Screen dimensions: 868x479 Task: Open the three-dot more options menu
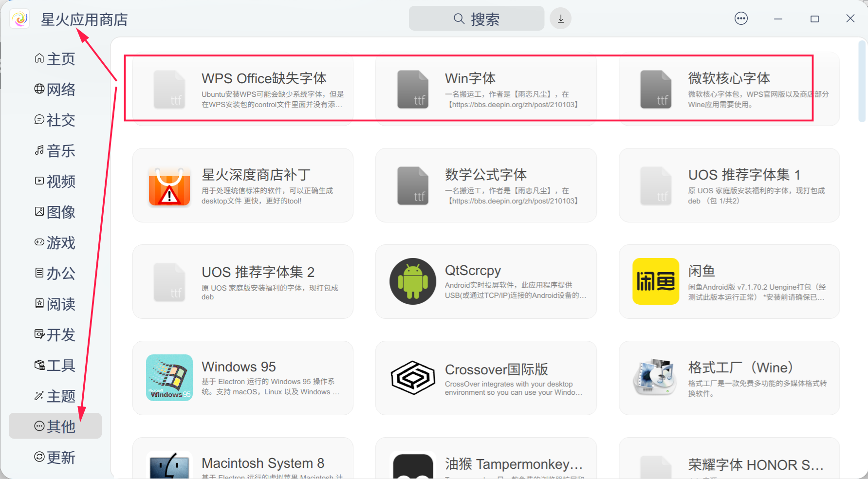741,18
